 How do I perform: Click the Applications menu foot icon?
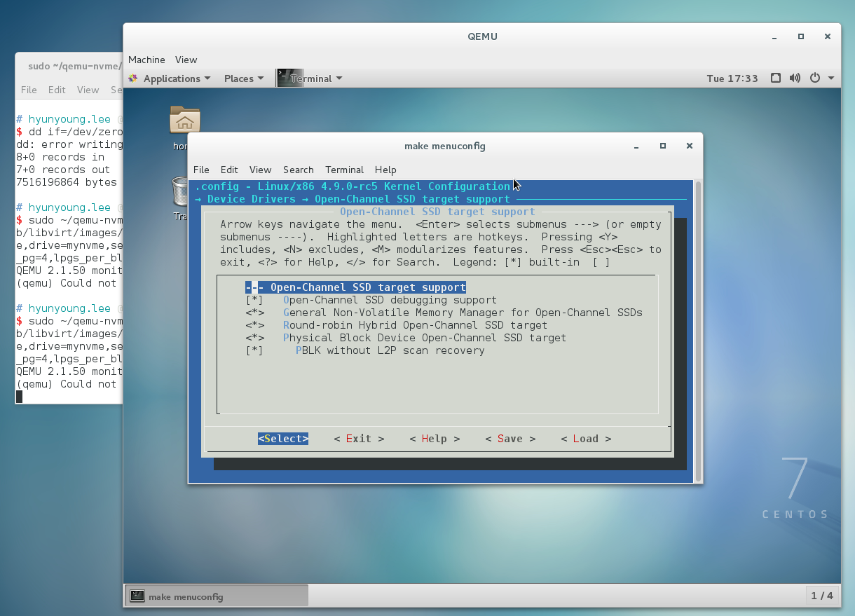point(133,78)
